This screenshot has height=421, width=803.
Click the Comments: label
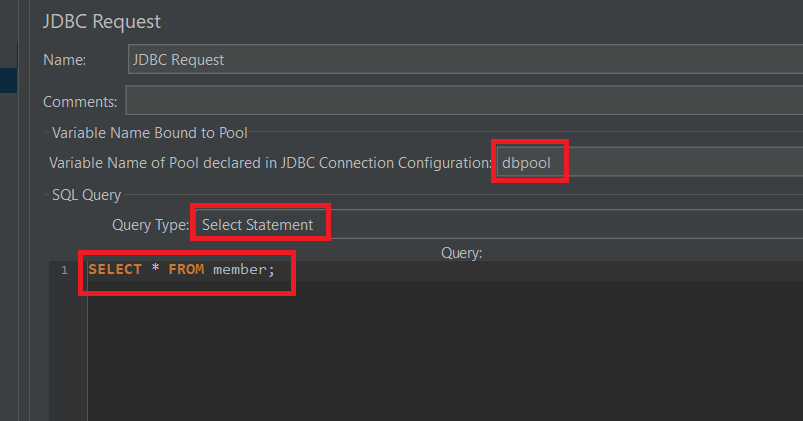(x=80, y=102)
